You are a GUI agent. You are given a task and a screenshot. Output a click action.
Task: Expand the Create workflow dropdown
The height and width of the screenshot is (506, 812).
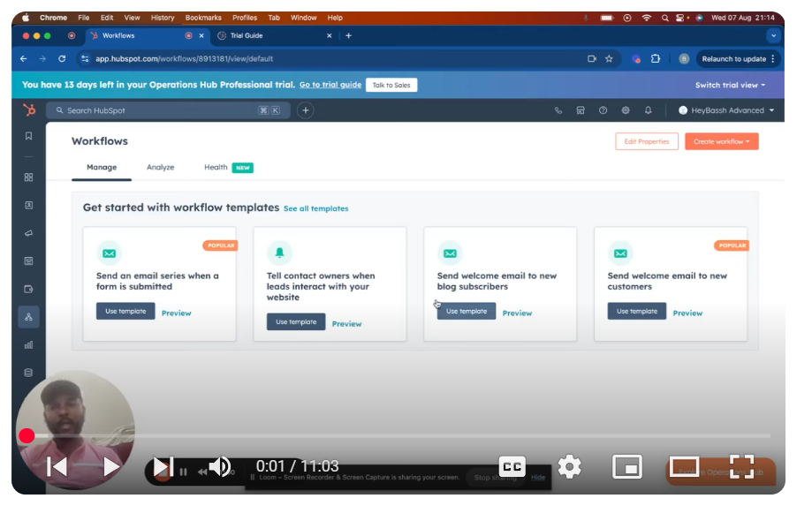pyautogui.click(x=721, y=142)
